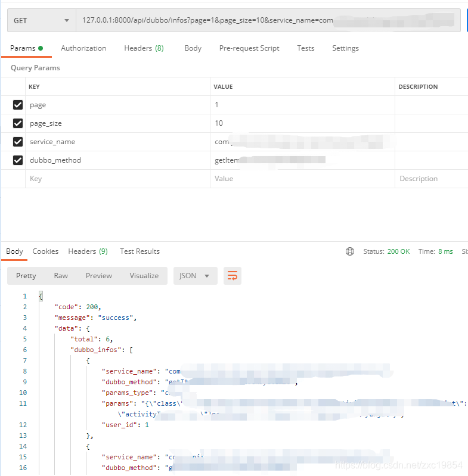Click the dubbo_method key cell
Screen dimensions: 468x476
(x=118, y=160)
